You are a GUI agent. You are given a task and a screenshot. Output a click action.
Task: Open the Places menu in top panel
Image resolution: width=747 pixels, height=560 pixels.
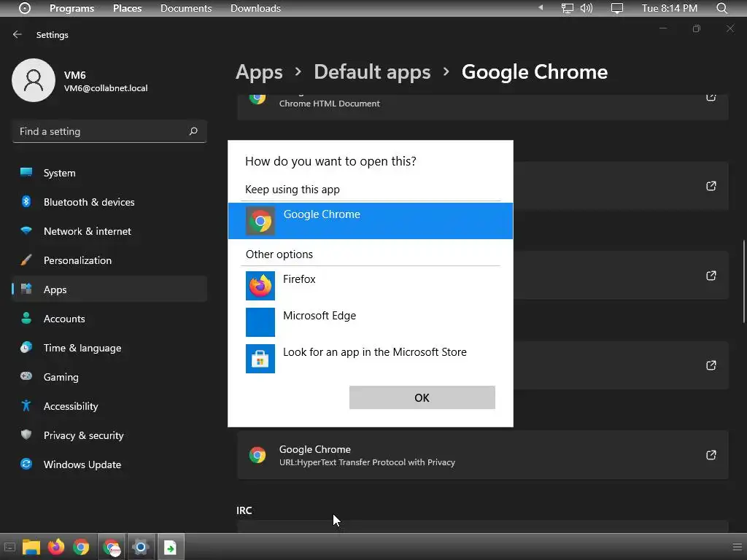tap(127, 8)
